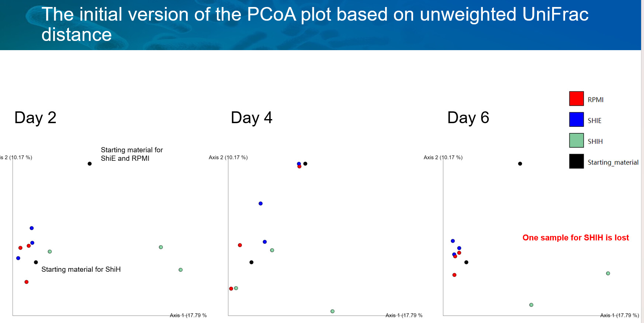Click "Starting material for ShiE and RPMI" annotation
Image resolution: width=644 pixels, height=323 pixels.
(132, 154)
